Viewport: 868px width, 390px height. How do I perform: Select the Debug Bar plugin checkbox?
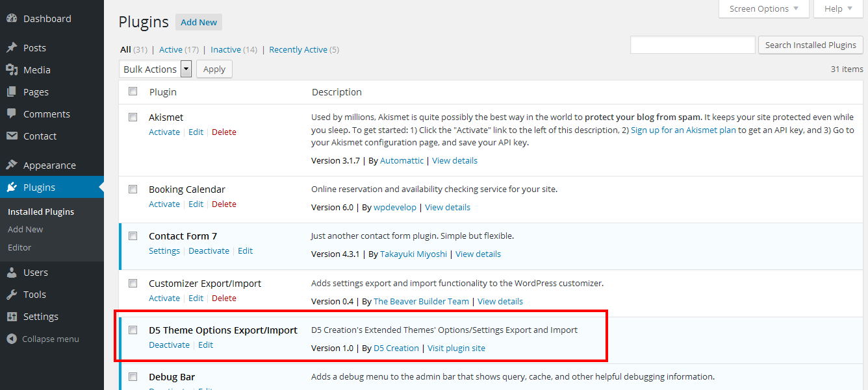point(133,377)
